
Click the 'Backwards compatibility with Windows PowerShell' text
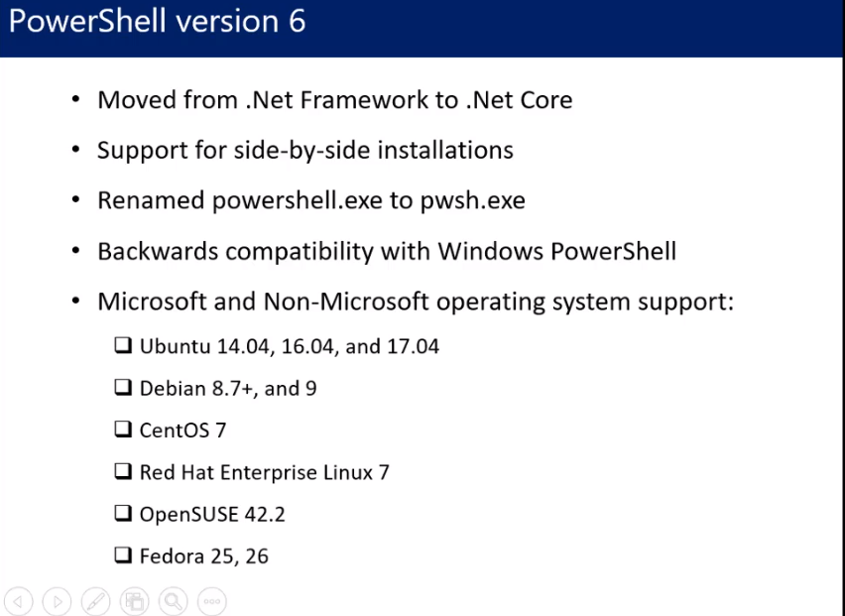[387, 251]
